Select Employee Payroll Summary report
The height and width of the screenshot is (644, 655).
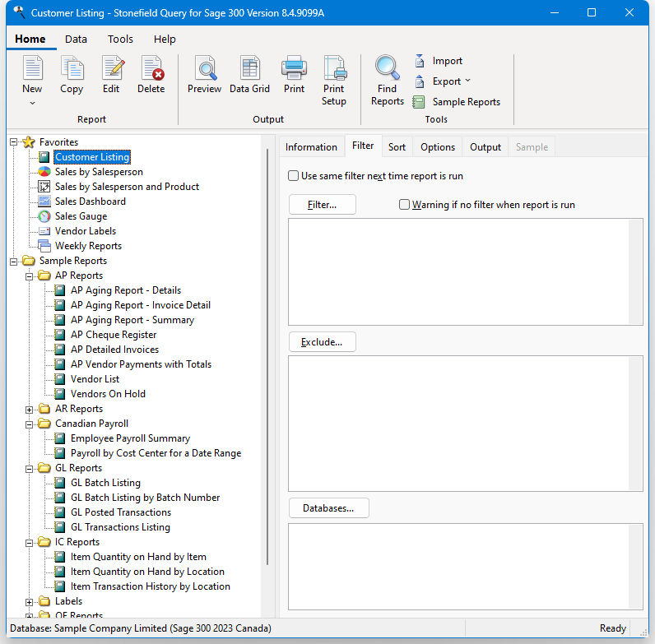coord(130,438)
